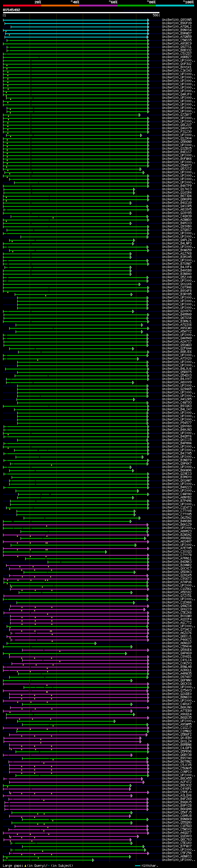Choose the UniRef100_B4LNP3 entry

tap(177, 243)
